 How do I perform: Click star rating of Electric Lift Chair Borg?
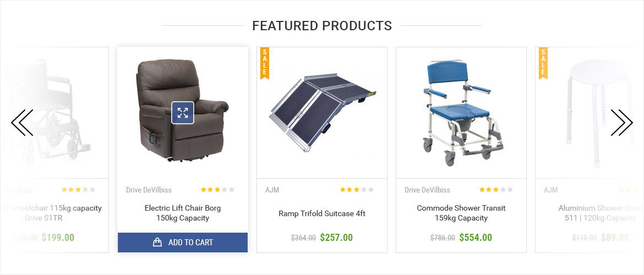[x=217, y=190]
